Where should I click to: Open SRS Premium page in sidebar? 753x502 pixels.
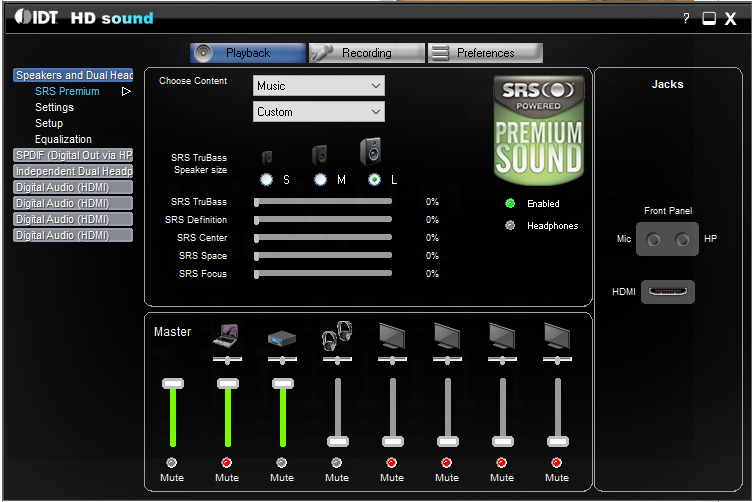(67, 91)
